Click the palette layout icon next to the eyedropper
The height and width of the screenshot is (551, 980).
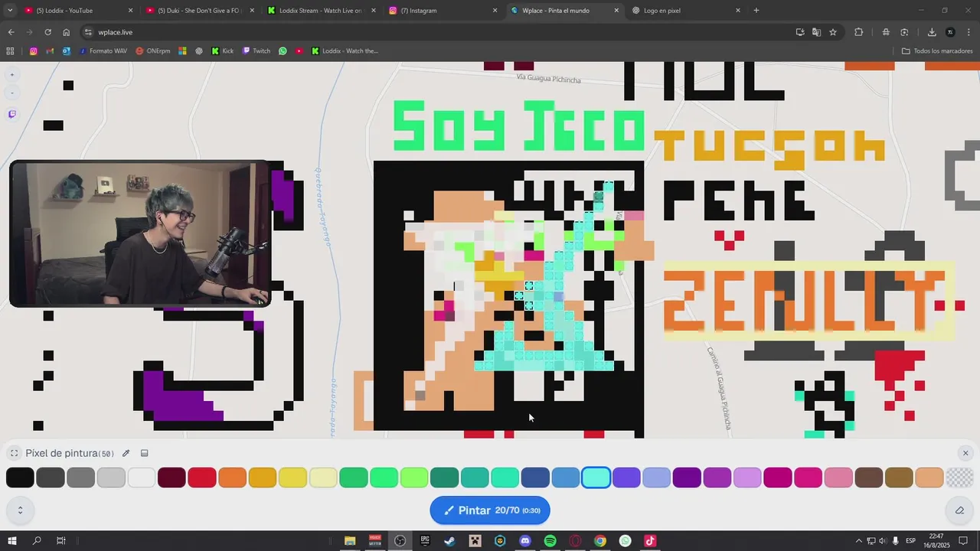tap(144, 453)
